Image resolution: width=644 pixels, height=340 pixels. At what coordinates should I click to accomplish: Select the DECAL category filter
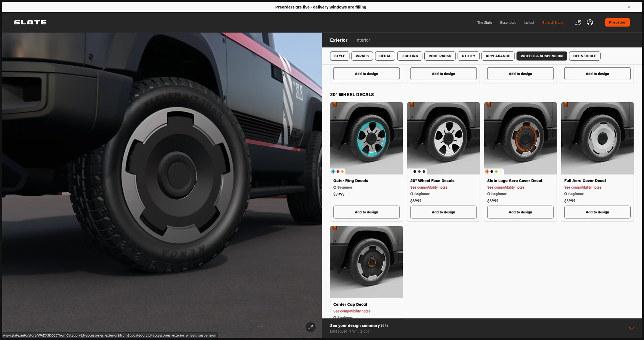pyautogui.click(x=385, y=56)
